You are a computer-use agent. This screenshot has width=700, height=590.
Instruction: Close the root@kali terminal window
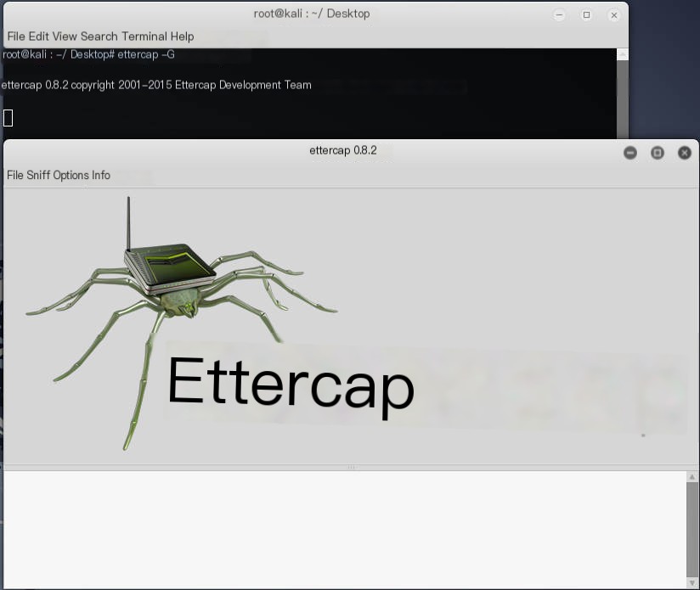tap(614, 15)
